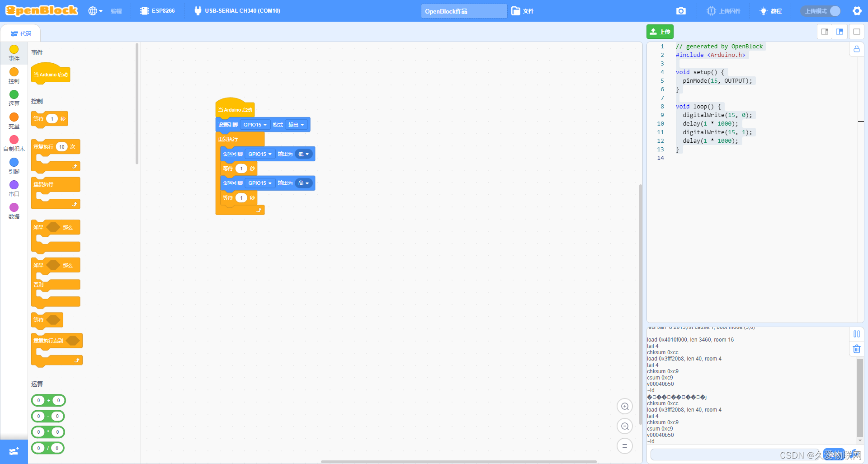868x464 pixels.
Task: Open the 引脚 pins block category
Action: click(14, 166)
